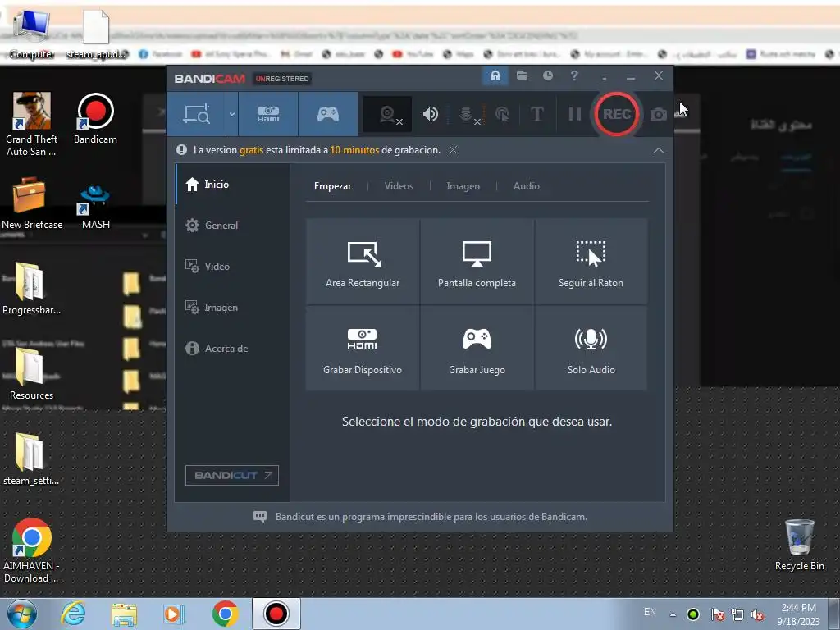Viewport: 840px width, 630px height.
Task: Switch to the Audio tab
Action: 526,186
